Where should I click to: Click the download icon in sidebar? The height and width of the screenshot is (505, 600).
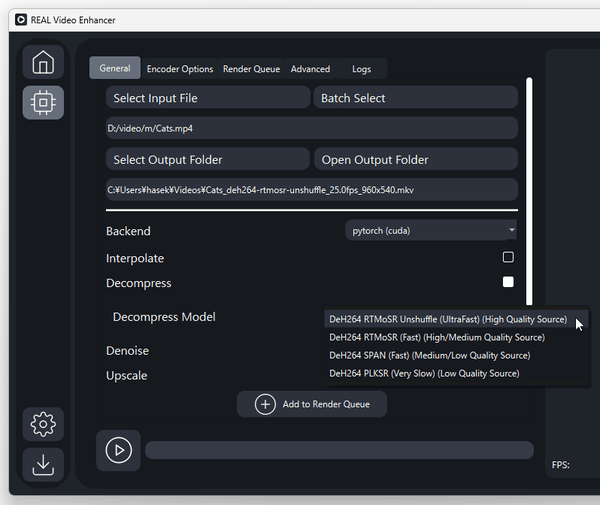(x=43, y=464)
